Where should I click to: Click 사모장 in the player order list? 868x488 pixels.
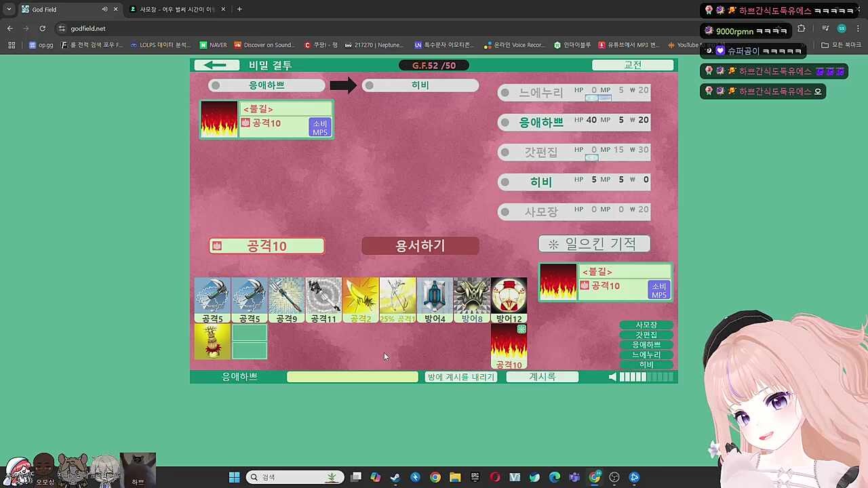[646, 325]
